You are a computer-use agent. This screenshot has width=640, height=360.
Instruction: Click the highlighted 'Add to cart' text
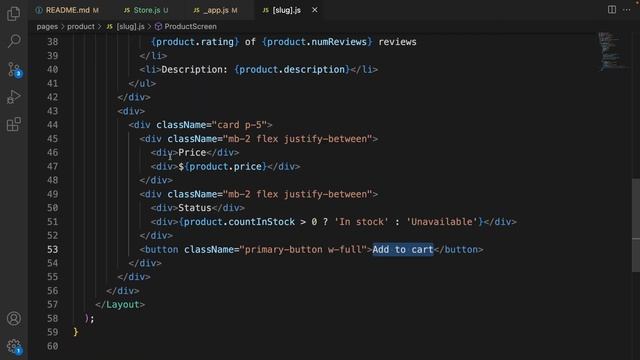coord(402,249)
